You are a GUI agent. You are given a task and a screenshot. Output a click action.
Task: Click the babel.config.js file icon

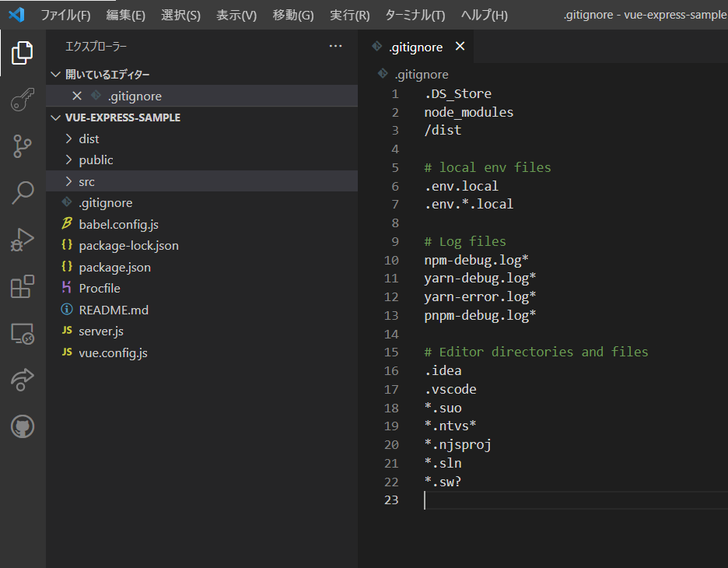tap(67, 224)
